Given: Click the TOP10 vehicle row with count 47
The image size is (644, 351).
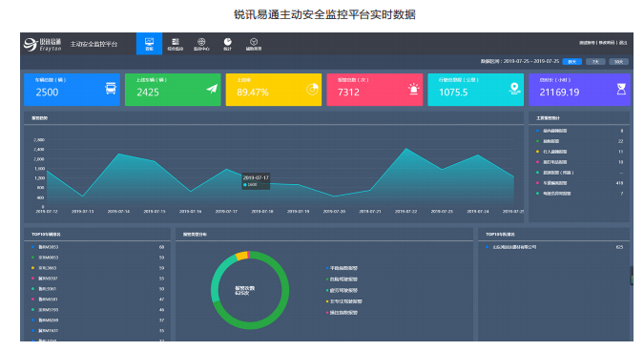Looking at the screenshot, I should tap(97, 299).
